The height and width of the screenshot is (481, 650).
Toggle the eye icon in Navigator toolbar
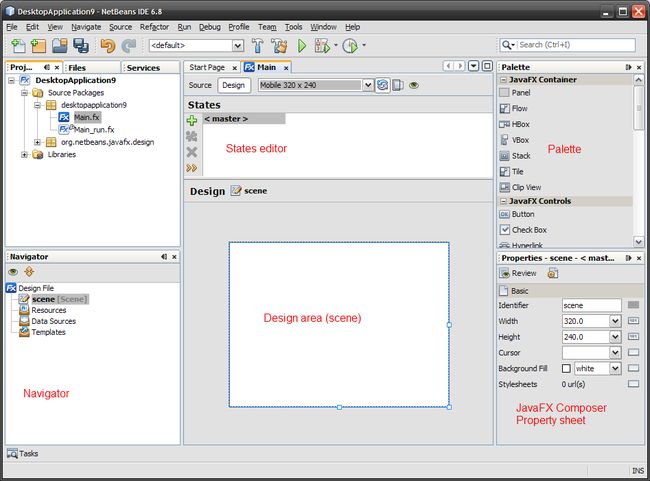(13, 272)
